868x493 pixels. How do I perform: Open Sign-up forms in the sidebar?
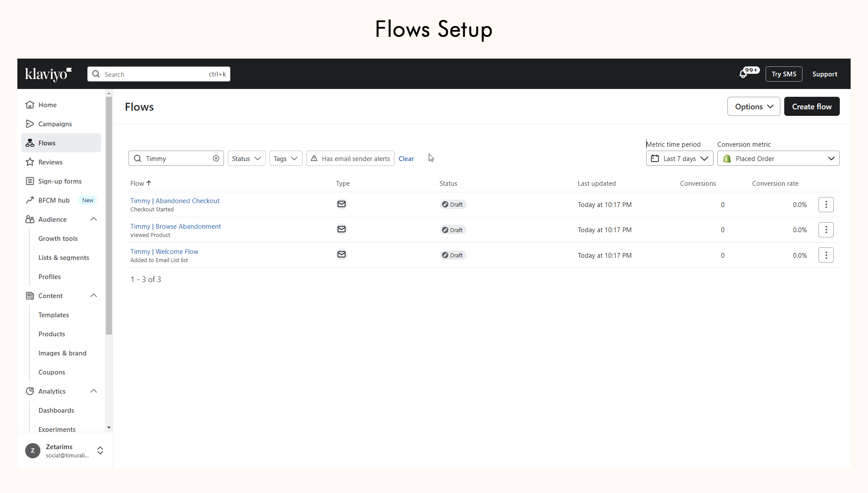[60, 181]
